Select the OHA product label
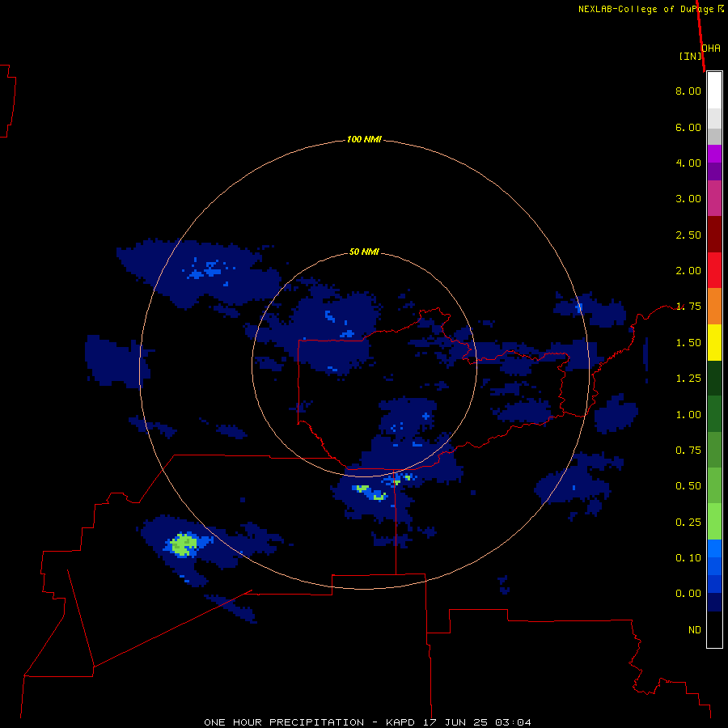Viewport: 728px width, 728px height. (x=711, y=49)
